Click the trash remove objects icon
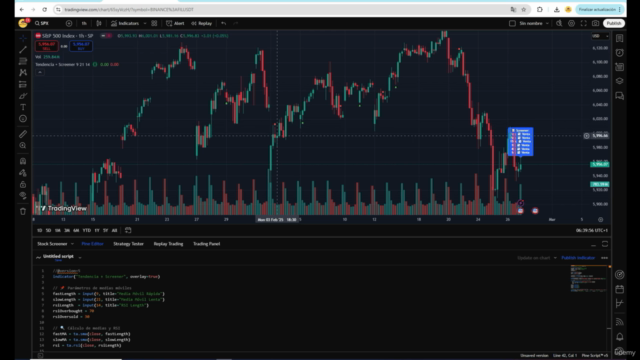Viewport: 640px width, 360px height. coord(23,211)
